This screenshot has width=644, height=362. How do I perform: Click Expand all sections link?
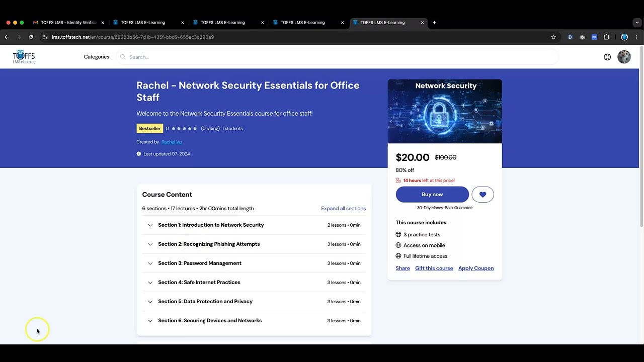(343, 209)
